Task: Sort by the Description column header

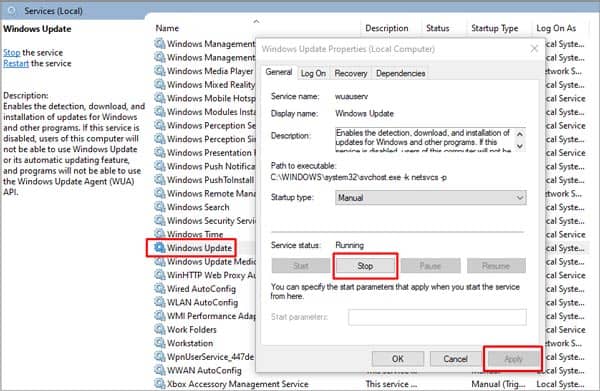Action: tap(386, 28)
